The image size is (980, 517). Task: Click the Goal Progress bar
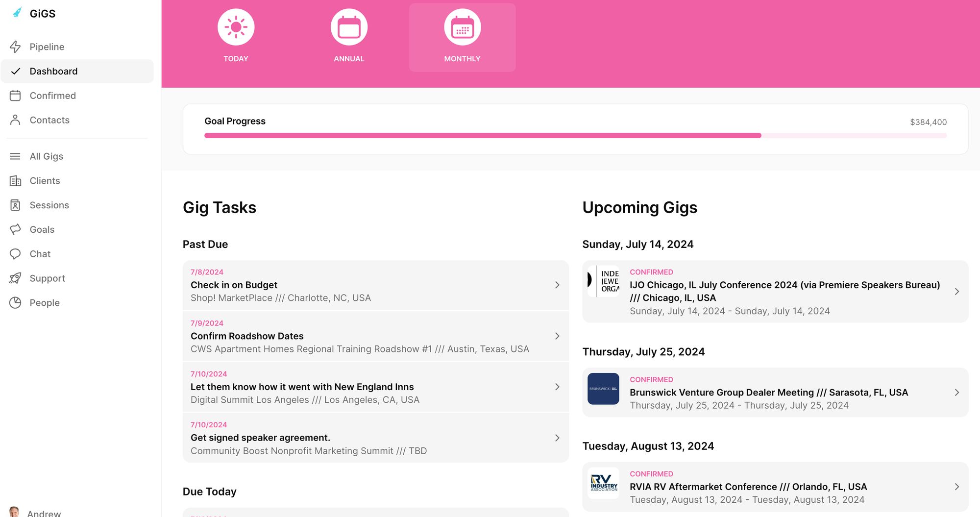coord(575,135)
